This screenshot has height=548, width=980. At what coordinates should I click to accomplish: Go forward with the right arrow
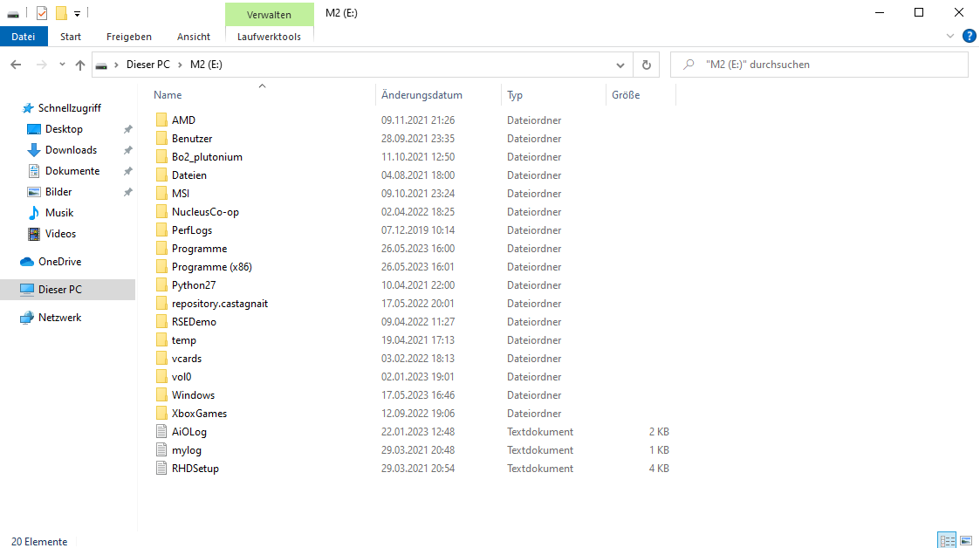pos(41,65)
